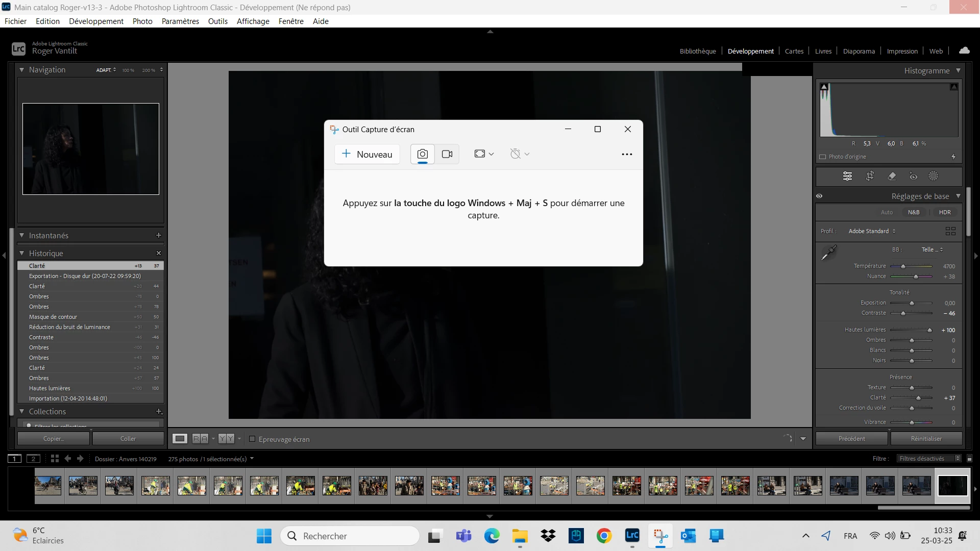Select the Crop overlay tool icon
980x551 pixels.
coord(870,176)
